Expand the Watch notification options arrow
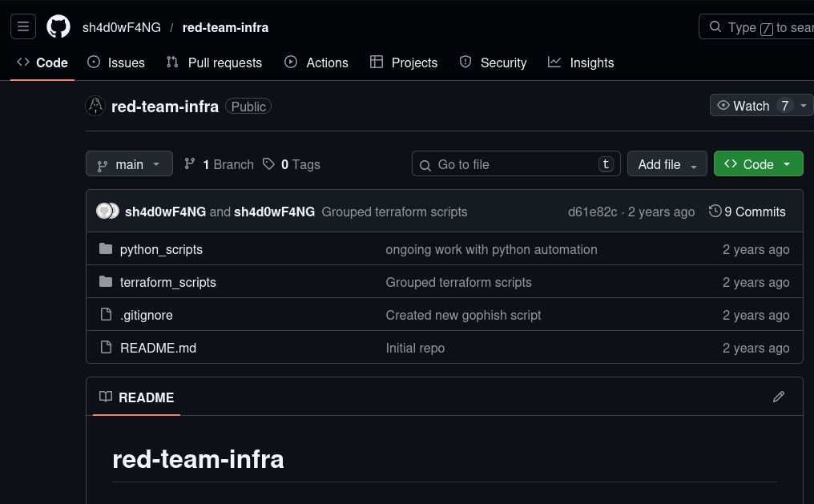 pos(804,106)
